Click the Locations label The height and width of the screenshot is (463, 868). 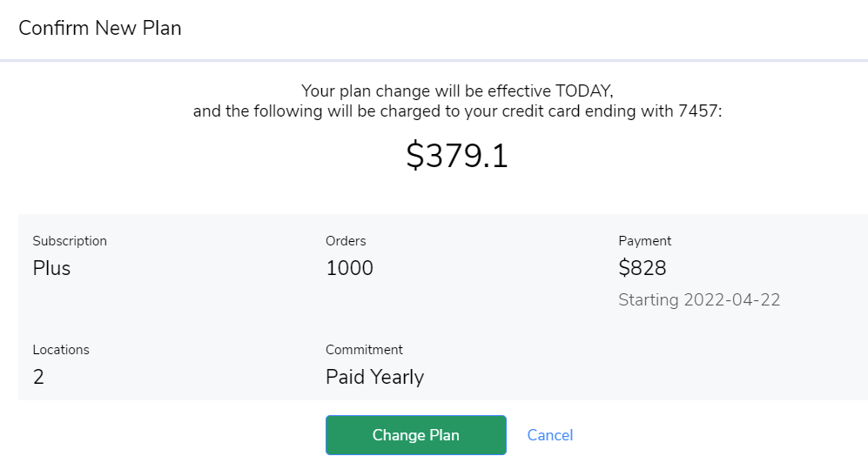tap(61, 350)
